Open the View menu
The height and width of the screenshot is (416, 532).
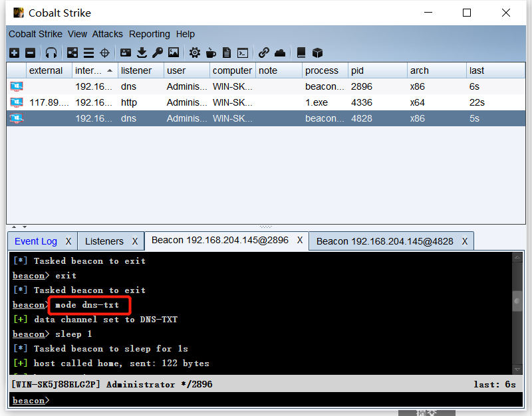77,35
